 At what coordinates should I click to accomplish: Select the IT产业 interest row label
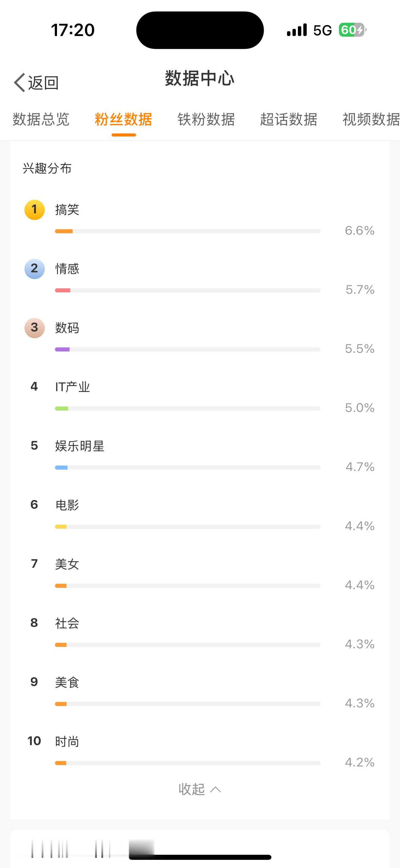(x=73, y=387)
